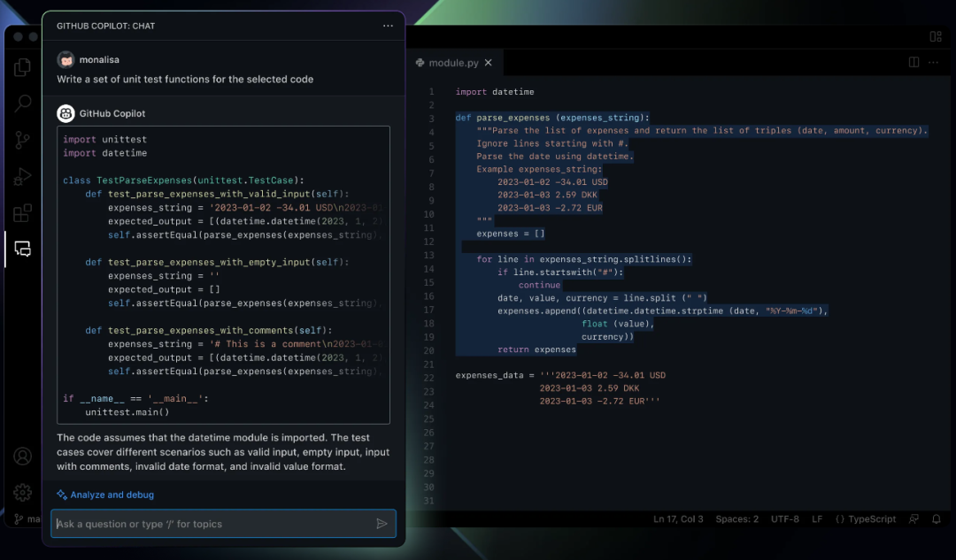Open editor more actions ellipsis near split icon
This screenshot has width=956, height=560.
pos(934,62)
